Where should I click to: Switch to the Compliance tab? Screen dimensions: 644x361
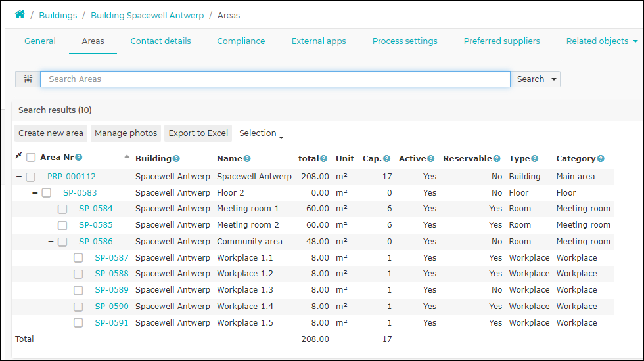click(241, 41)
